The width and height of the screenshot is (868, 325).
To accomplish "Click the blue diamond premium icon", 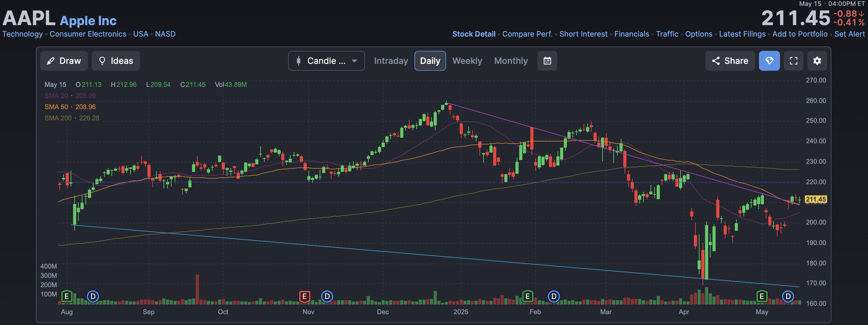I will pos(769,61).
